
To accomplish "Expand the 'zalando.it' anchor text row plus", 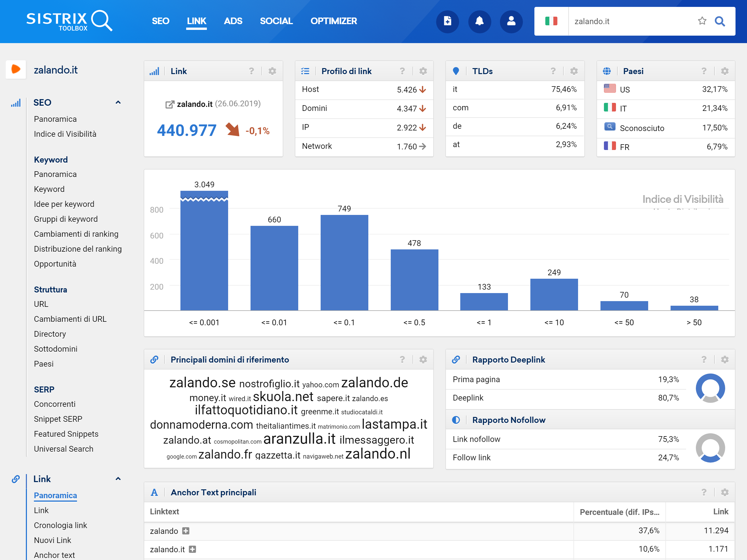I will (x=192, y=549).
